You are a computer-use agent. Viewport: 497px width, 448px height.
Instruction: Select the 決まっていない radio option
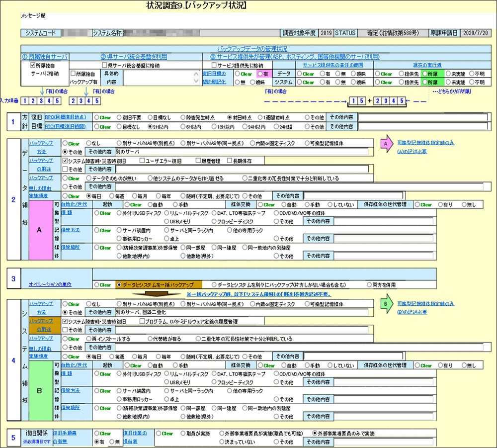(222, 442)
